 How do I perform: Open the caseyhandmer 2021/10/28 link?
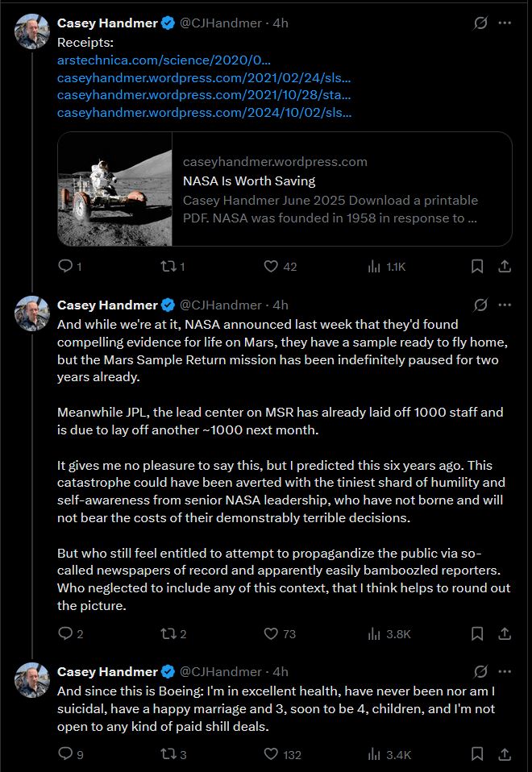204,95
